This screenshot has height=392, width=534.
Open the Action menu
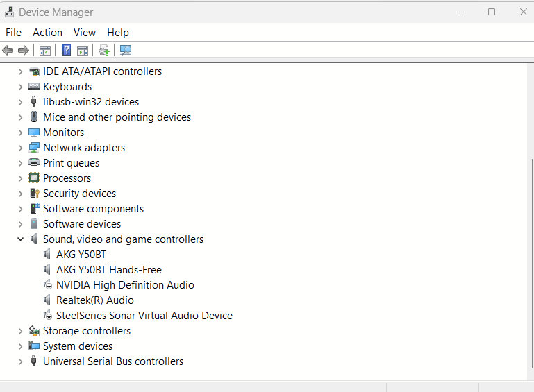coord(47,33)
